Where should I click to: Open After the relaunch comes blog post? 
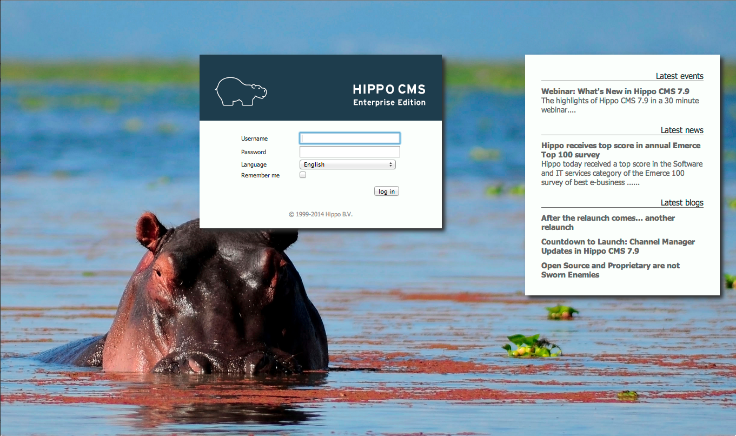click(608, 222)
